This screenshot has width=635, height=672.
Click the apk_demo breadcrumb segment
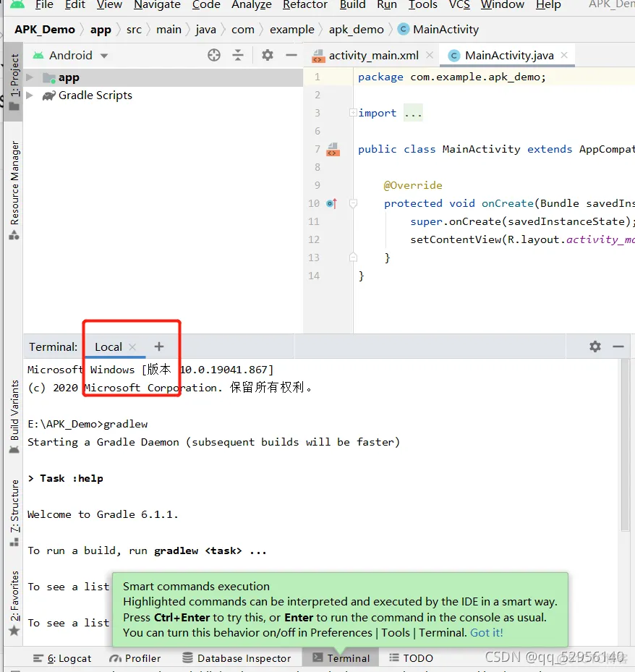click(356, 30)
